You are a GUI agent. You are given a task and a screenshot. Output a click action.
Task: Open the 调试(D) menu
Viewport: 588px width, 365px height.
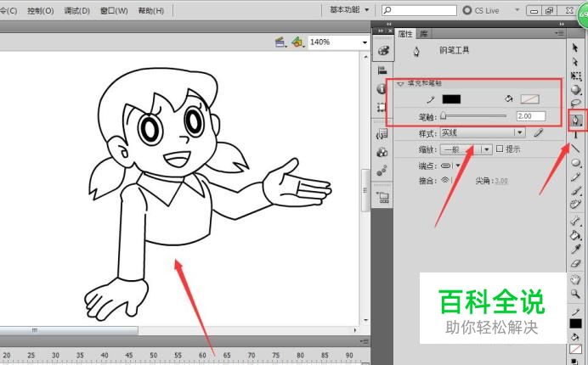coord(76,10)
